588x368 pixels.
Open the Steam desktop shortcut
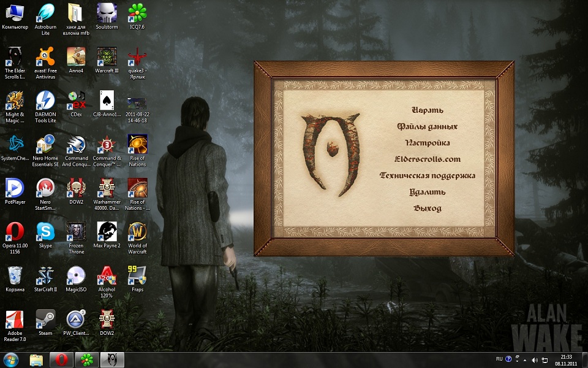(45, 320)
